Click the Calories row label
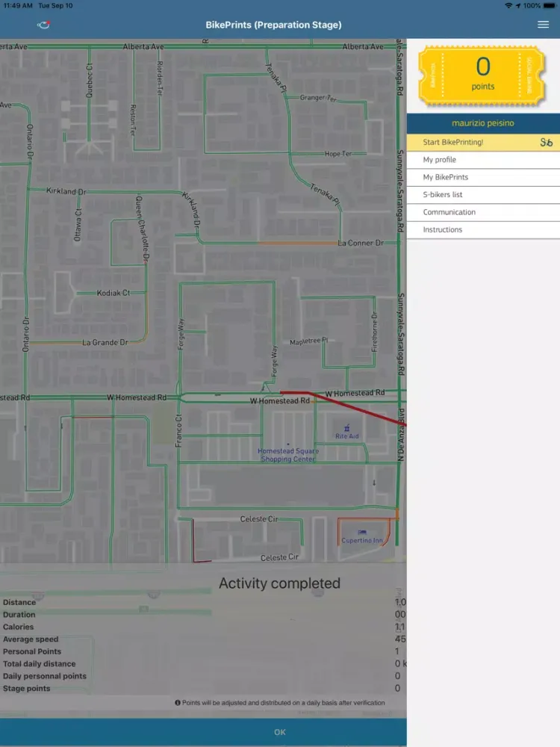This screenshot has height=747, width=560. (18, 627)
